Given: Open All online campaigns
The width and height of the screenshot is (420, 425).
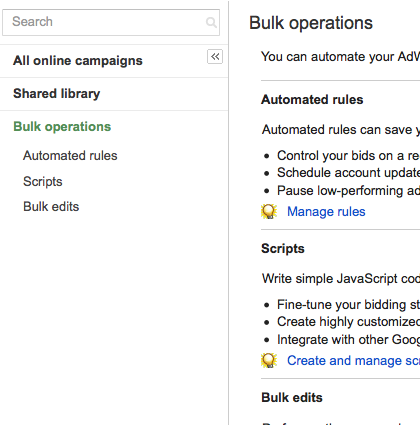Looking at the screenshot, I should click(x=78, y=61).
